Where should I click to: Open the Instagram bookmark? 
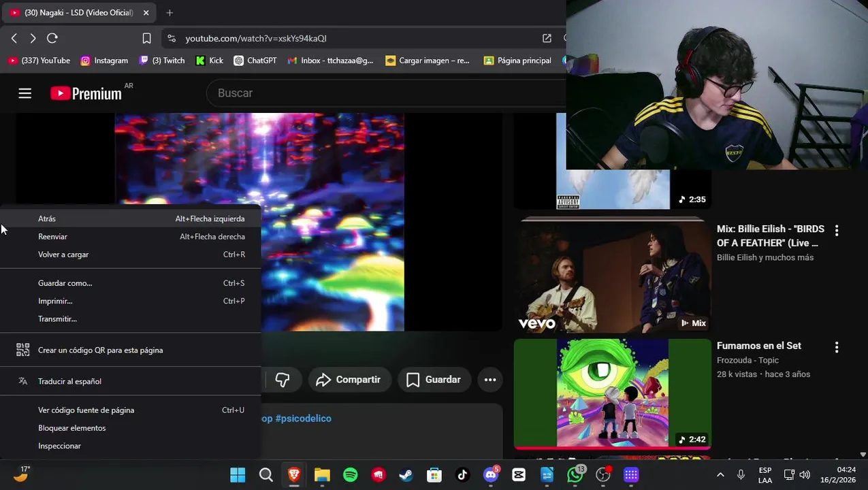(104, 61)
